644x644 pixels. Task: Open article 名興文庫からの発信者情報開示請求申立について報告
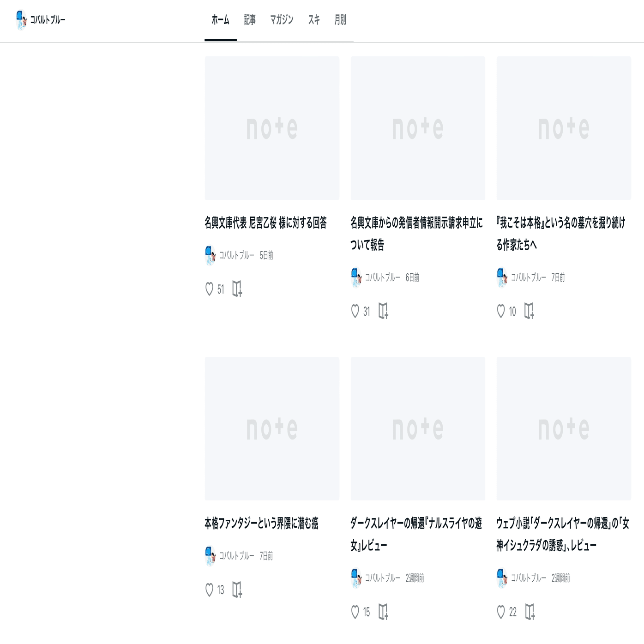point(417,234)
